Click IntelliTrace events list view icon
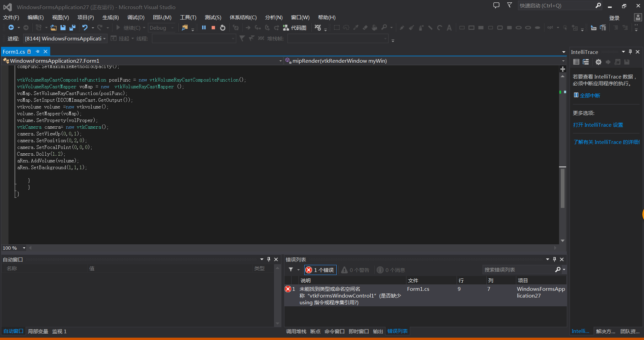The height and width of the screenshot is (340, 644). point(576,62)
